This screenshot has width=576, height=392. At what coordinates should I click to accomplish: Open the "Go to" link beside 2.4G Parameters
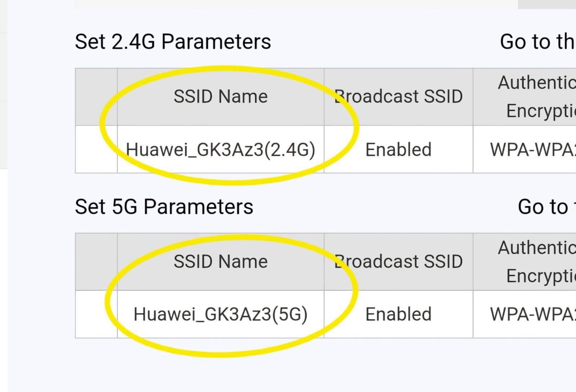537,42
